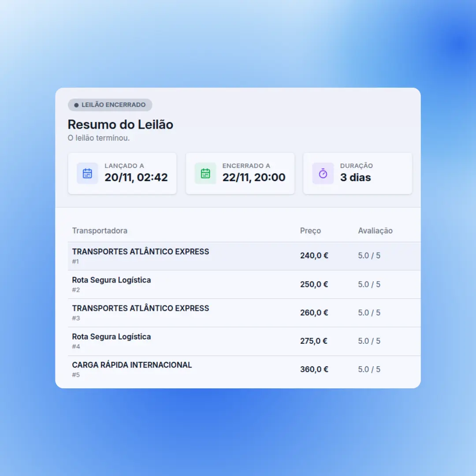
Task: Click the rating in the 275,0 € row
Action: (x=369, y=341)
